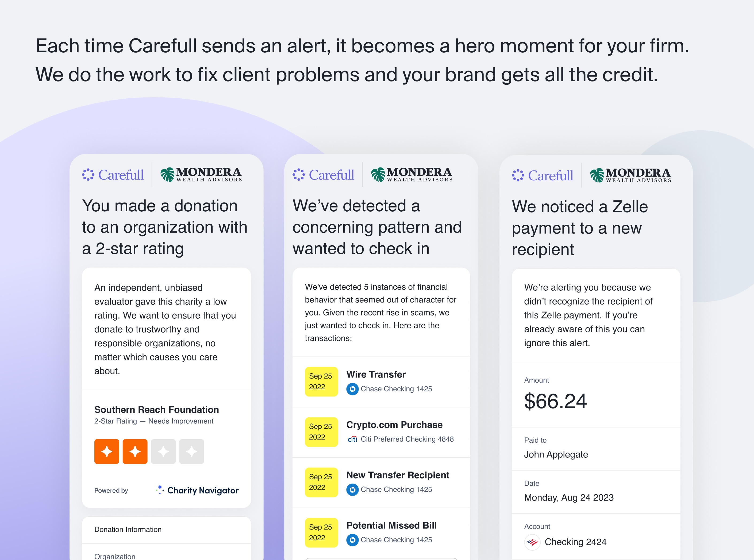The width and height of the screenshot is (754, 560).
Task: Select the New Transfer Recipient entry
Action: pyautogui.click(x=381, y=482)
